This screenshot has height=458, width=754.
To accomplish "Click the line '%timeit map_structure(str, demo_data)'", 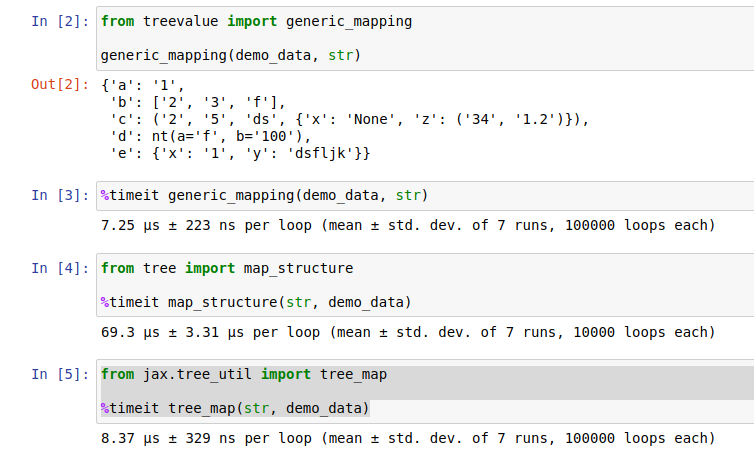I will coord(256,303).
